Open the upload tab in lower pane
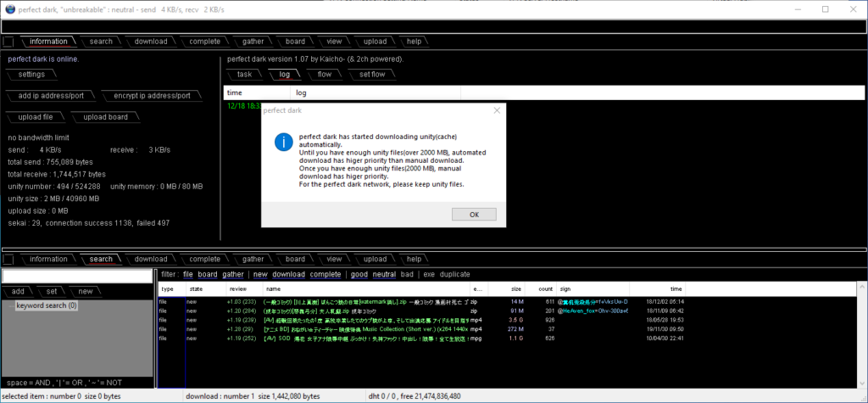 click(x=375, y=260)
